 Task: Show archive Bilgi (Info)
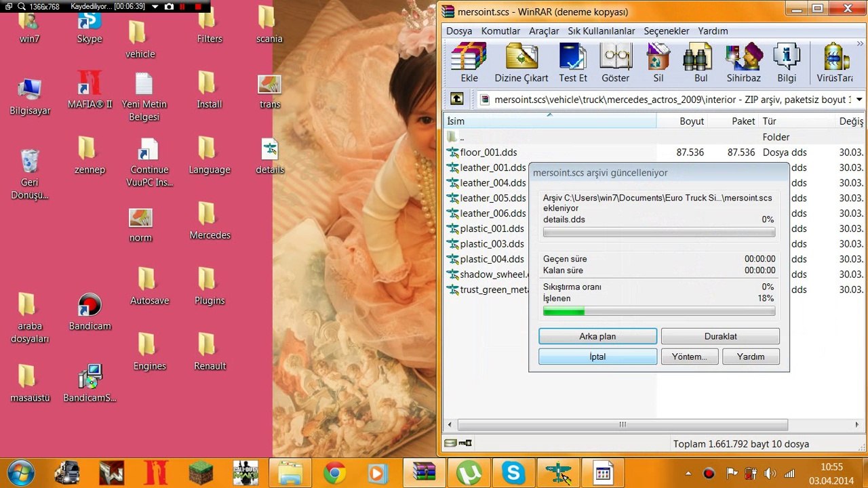(787, 62)
